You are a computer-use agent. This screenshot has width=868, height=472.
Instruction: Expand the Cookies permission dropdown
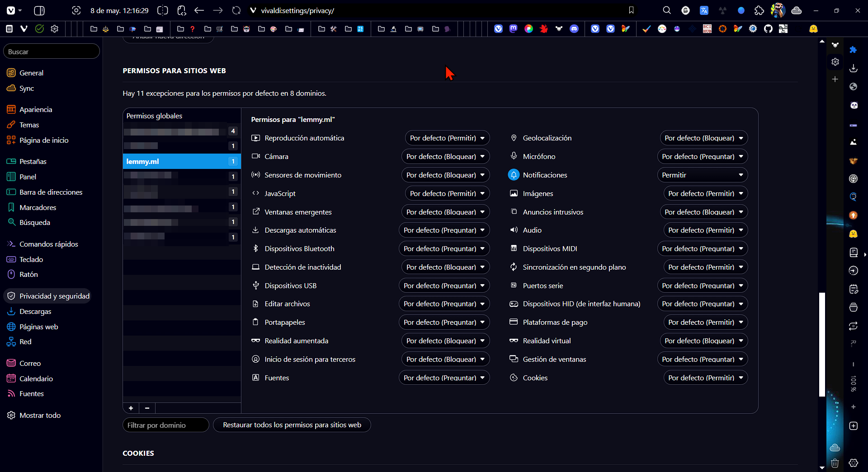705,378
